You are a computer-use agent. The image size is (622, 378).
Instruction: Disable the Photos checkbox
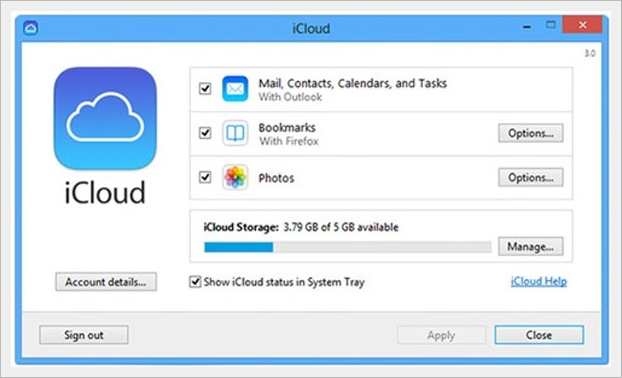click(x=205, y=177)
